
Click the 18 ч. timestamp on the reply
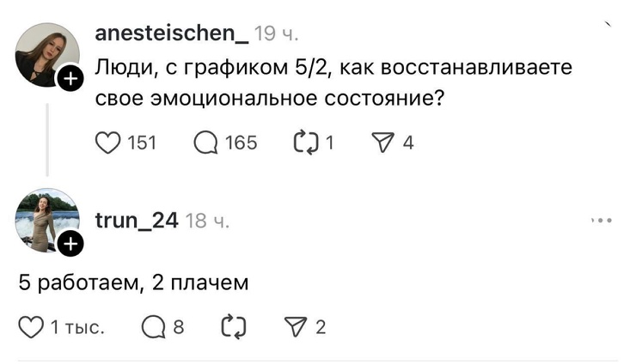pos(207,221)
